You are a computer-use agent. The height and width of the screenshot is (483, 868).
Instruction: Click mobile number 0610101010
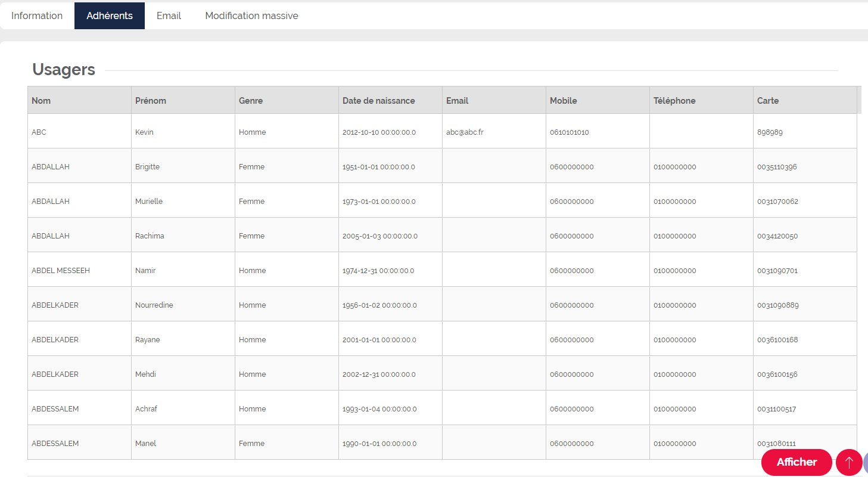tap(569, 132)
